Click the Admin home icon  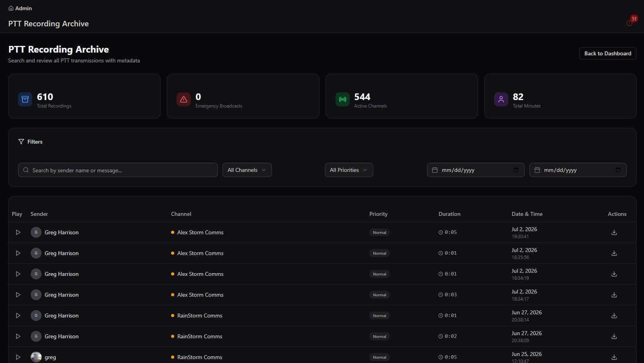(11, 8)
